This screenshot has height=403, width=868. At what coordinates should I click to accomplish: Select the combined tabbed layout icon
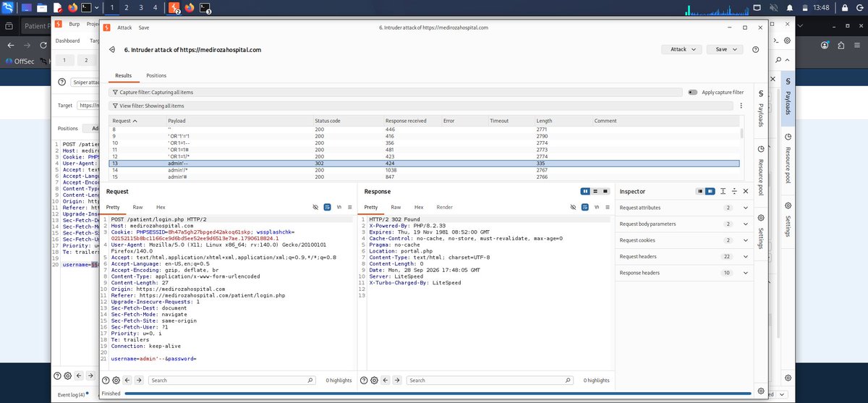pos(605,191)
